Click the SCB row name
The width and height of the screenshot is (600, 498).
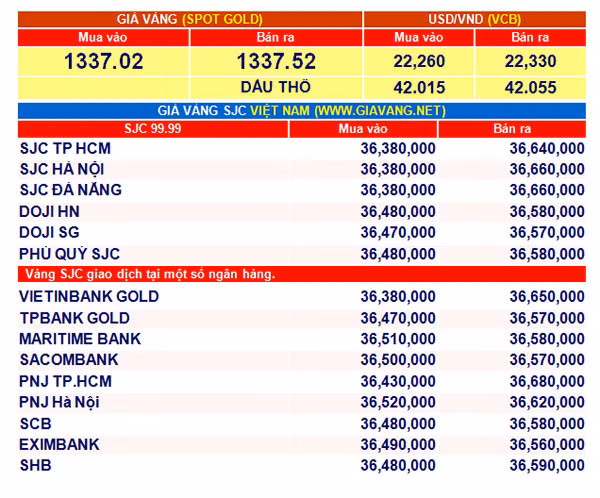pos(36,424)
